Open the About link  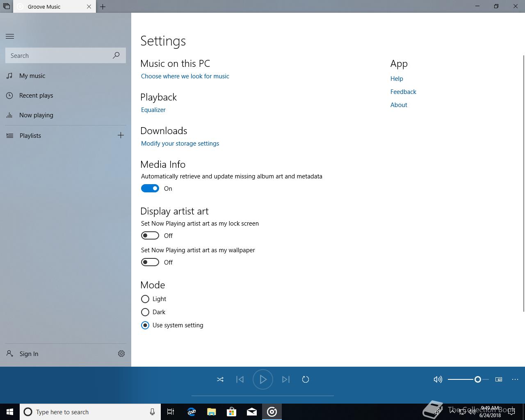399,105
